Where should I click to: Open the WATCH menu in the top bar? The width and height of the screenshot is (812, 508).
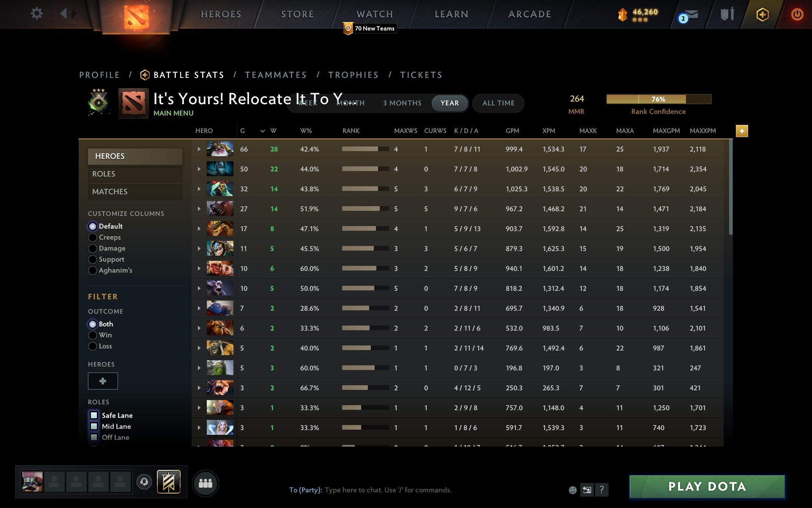(x=374, y=14)
